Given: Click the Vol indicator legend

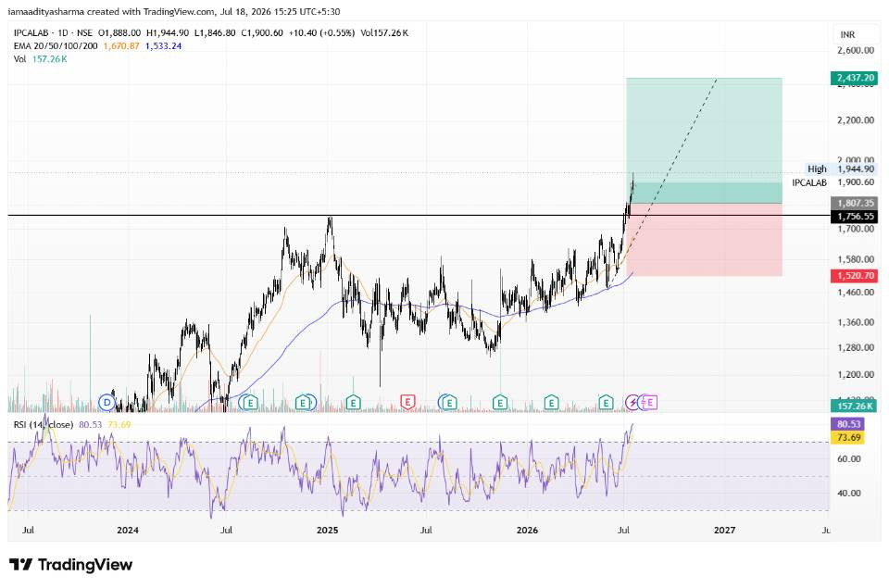Looking at the screenshot, I should [x=19, y=59].
